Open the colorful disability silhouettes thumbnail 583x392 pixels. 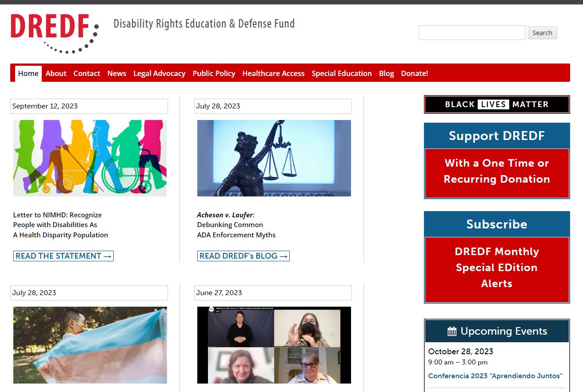(x=90, y=158)
